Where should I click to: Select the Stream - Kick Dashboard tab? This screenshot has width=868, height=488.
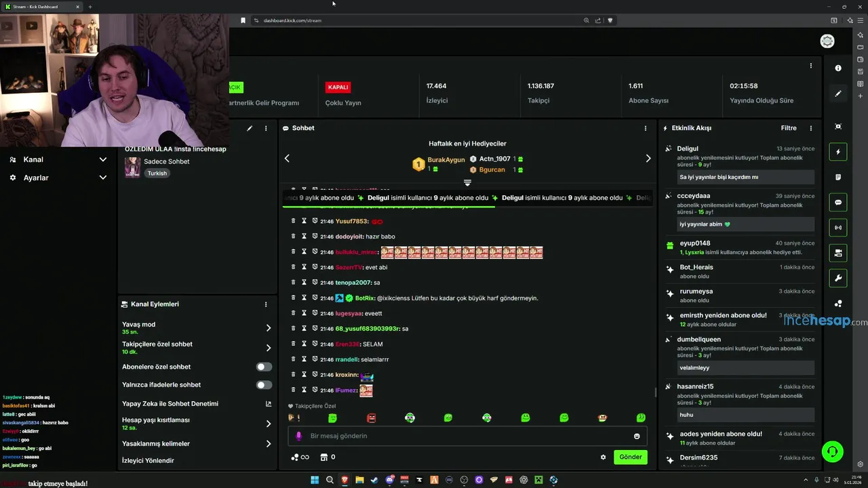tap(42, 7)
